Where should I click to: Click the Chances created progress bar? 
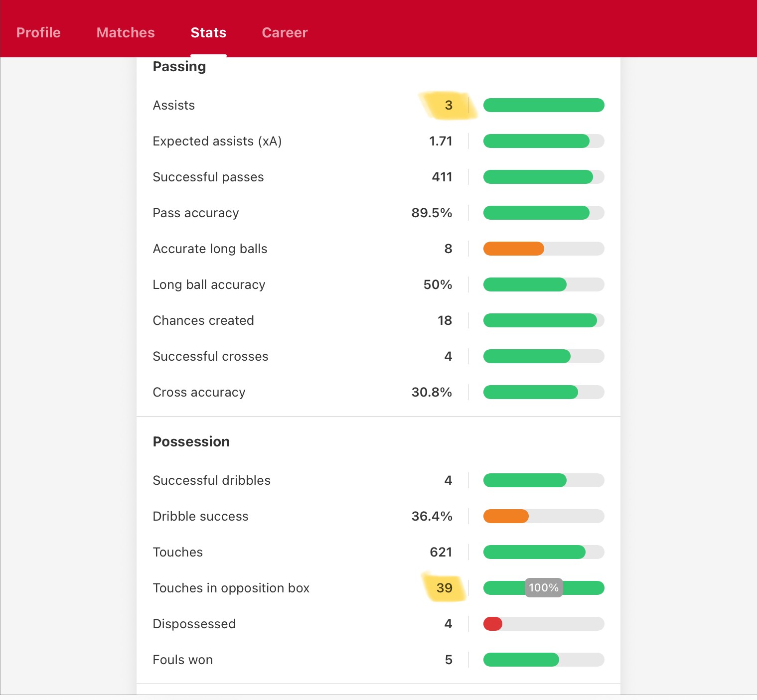tap(540, 320)
